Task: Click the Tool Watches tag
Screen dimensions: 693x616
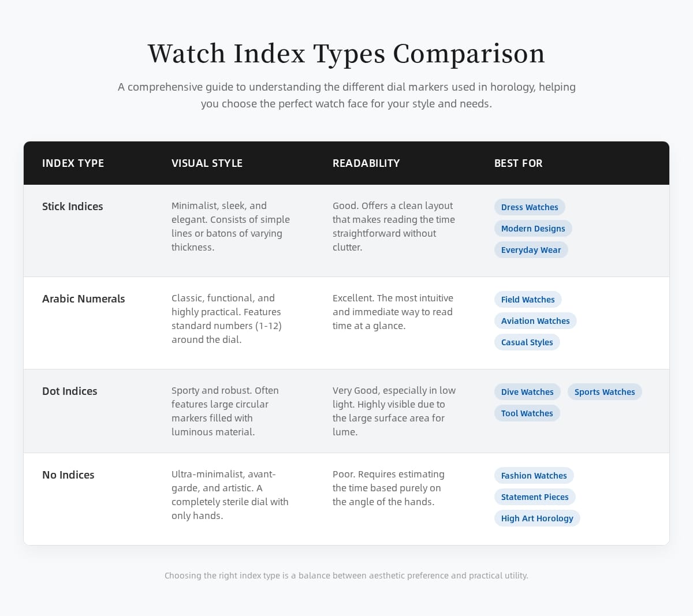Action: coord(527,413)
